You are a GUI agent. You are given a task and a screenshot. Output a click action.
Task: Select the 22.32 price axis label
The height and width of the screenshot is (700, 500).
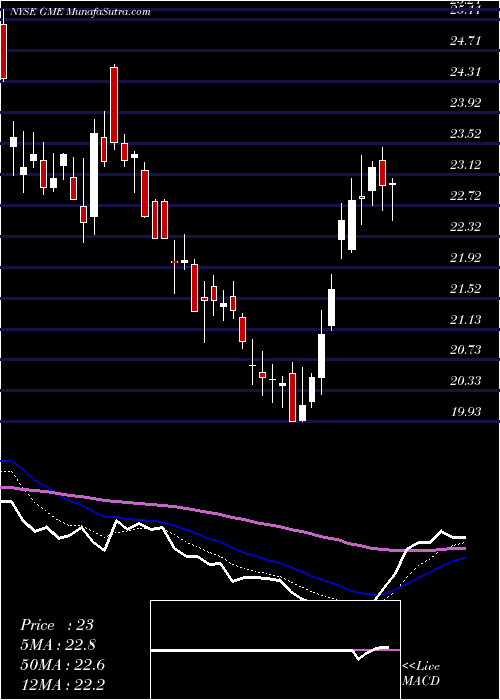click(465, 227)
